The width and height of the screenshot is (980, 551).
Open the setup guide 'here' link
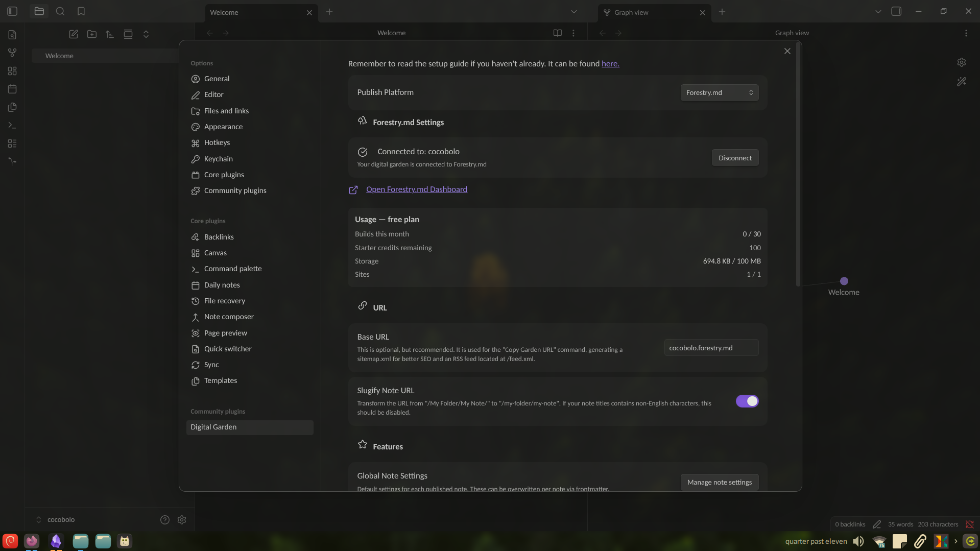click(610, 63)
